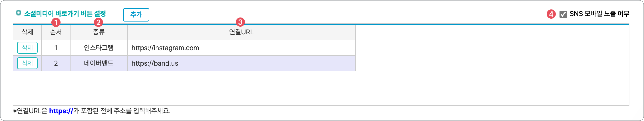Click red marker number 3 badge
Viewport: 644px width, 121px height.
tap(240, 22)
